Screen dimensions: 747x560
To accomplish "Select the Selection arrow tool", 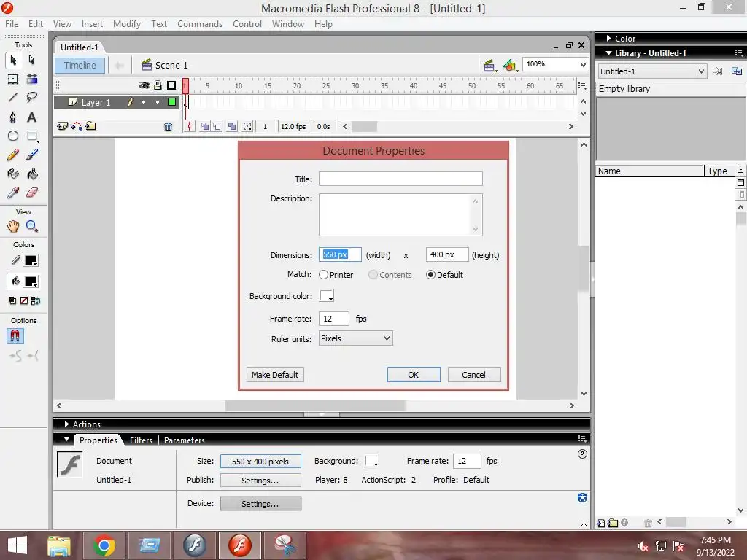I will click(x=13, y=60).
